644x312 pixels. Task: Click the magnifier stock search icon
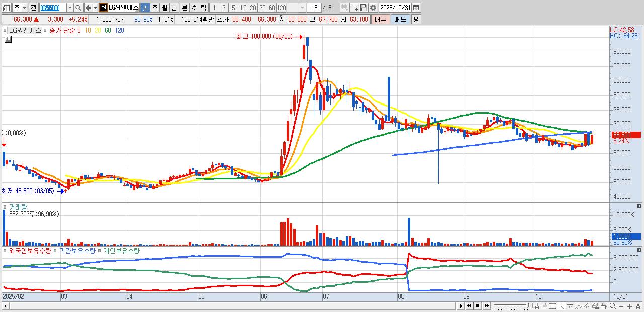click(x=78, y=8)
